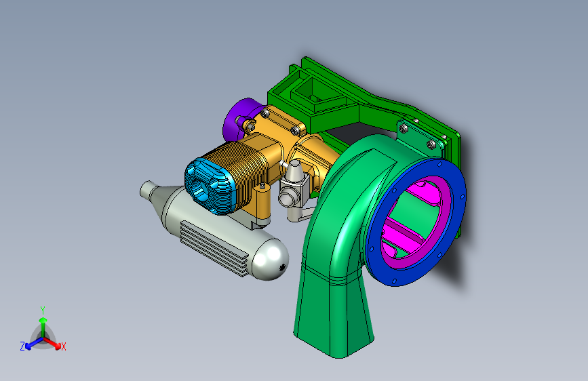Select the cyan cylinder head cover
Image resolution: width=588 pixels, height=381 pixels.
tap(209, 185)
